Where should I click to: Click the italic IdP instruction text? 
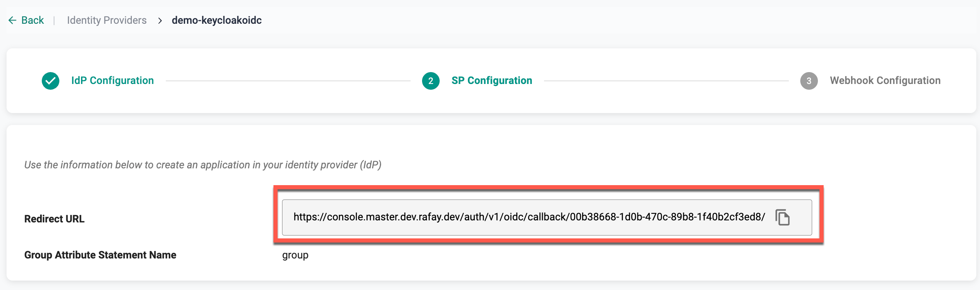tap(203, 165)
